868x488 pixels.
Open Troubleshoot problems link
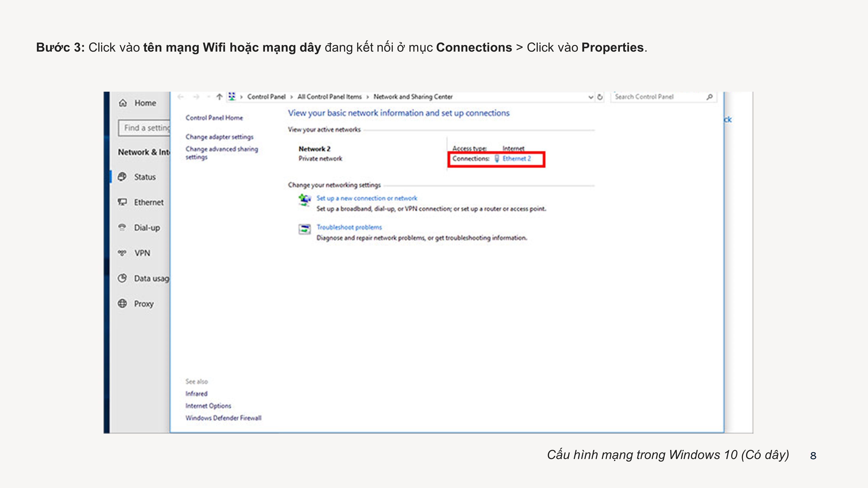pyautogui.click(x=349, y=227)
